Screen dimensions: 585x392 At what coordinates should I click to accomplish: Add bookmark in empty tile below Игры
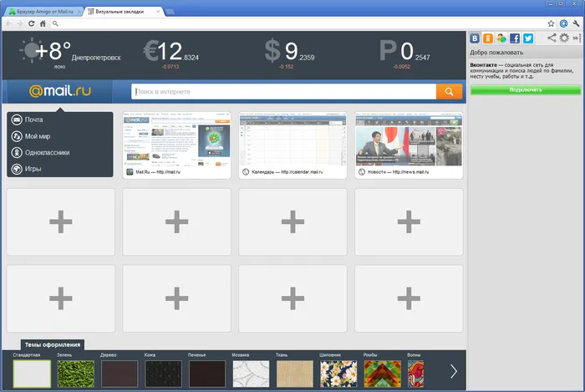[61, 222]
